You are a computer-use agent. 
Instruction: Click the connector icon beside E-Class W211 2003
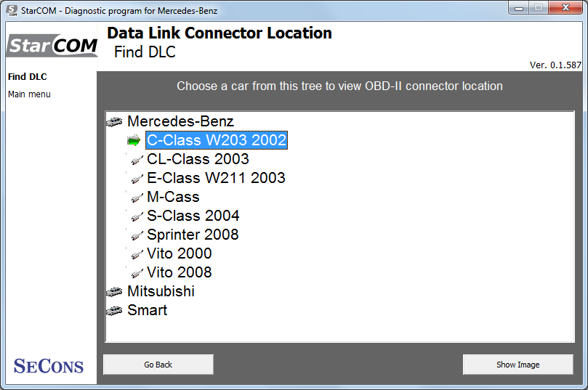pos(137,179)
